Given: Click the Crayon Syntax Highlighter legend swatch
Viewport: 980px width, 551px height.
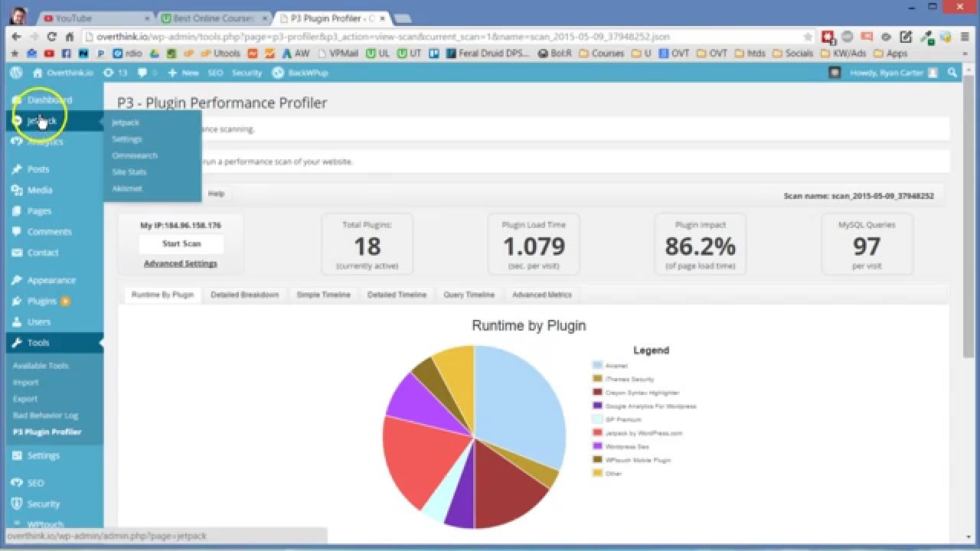Looking at the screenshot, I should (597, 393).
